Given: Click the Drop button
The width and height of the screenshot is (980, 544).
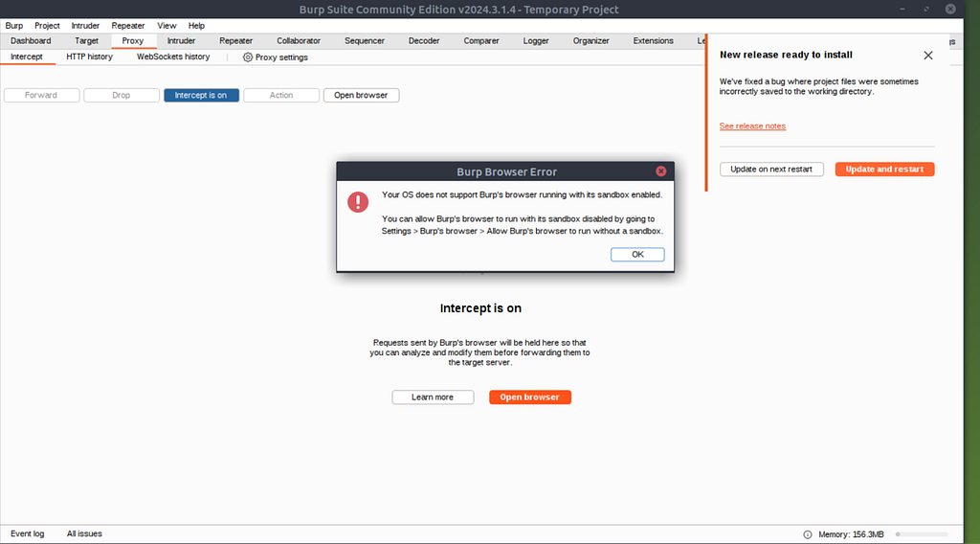Looking at the screenshot, I should pyautogui.click(x=122, y=95).
